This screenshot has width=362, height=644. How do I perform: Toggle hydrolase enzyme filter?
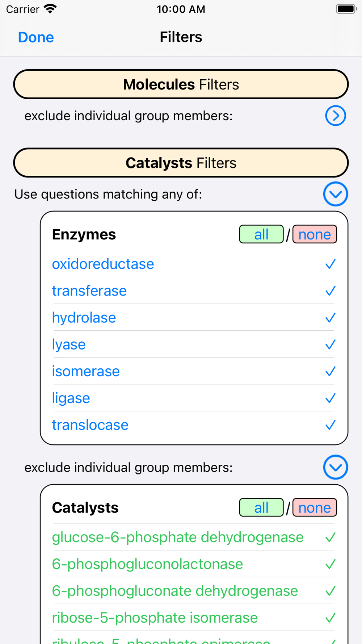pyautogui.click(x=194, y=318)
